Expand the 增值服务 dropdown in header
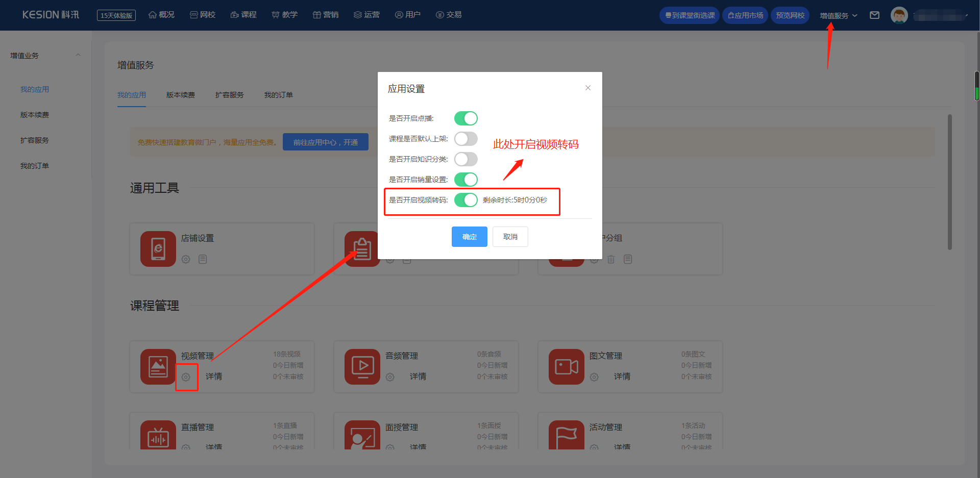Image resolution: width=980 pixels, height=478 pixels. pos(838,15)
